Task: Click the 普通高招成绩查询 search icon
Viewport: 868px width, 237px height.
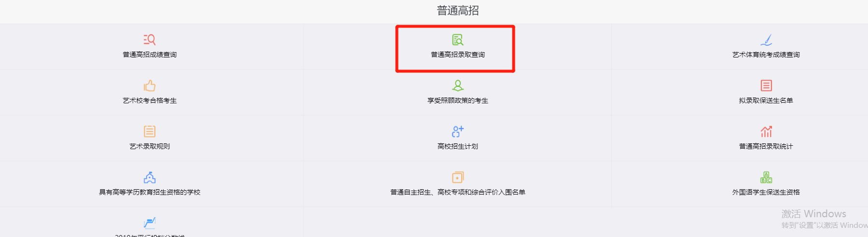Action: tap(150, 40)
